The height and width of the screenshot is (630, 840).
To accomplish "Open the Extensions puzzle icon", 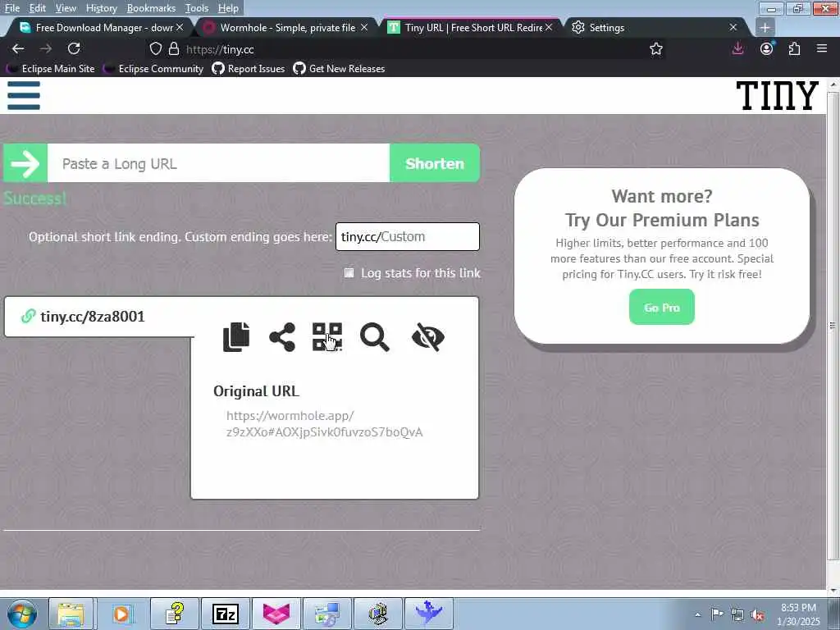I will (x=794, y=48).
